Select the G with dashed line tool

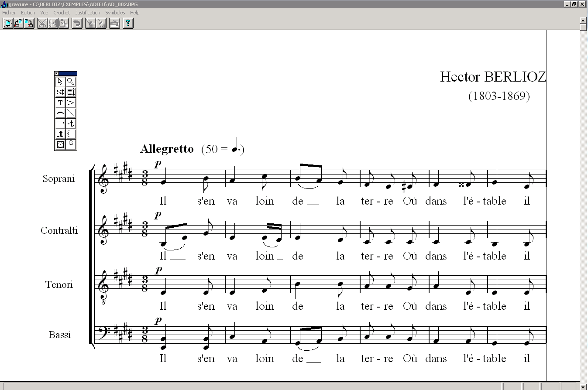[x=71, y=144]
